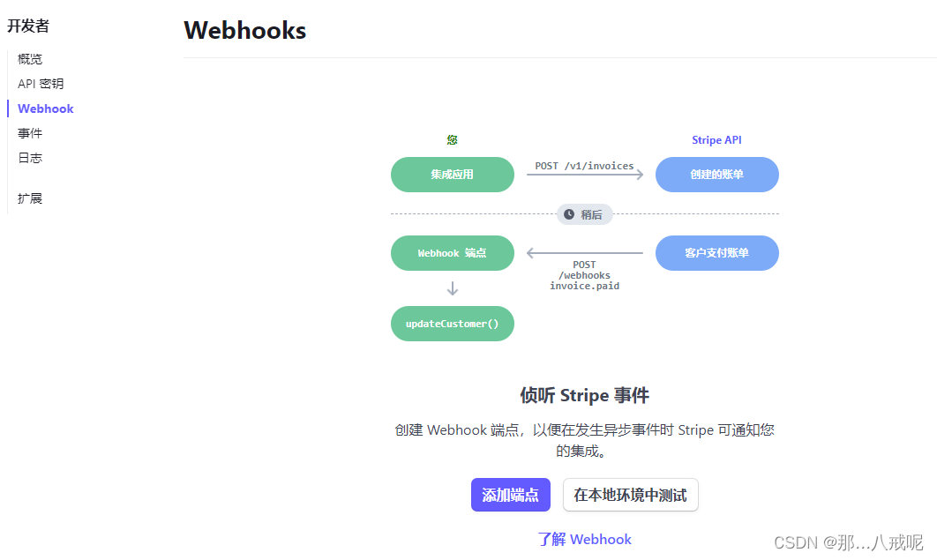The image size is (937, 560).
Task: Click the down arrow below Webhook 端点
Action: (453, 289)
